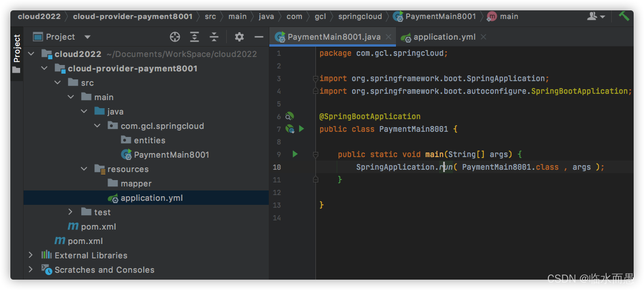This screenshot has height=290, width=644.
Task: Click Spring bean gutter icon on line 6
Action: coord(290,116)
